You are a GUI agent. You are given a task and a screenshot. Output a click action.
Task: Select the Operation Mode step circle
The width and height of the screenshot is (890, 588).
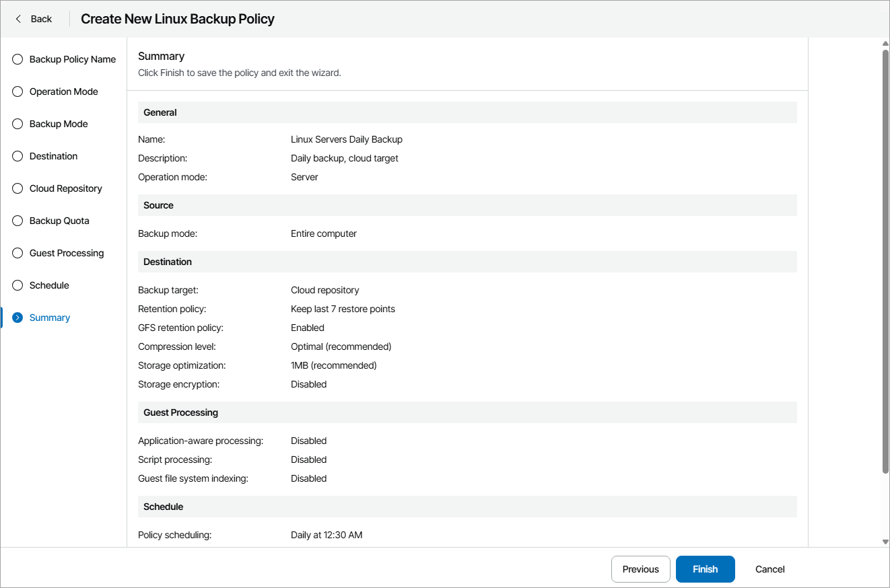coord(18,91)
